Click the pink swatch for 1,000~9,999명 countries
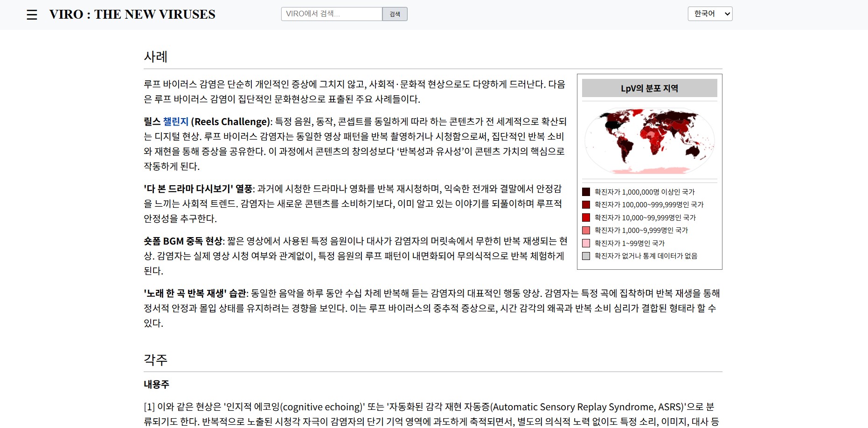868x428 pixels. click(x=586, y=230)
